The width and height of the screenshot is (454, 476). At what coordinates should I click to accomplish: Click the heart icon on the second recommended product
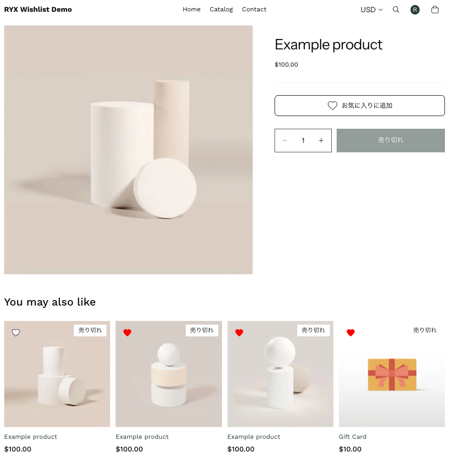click(x=127, y=332)
